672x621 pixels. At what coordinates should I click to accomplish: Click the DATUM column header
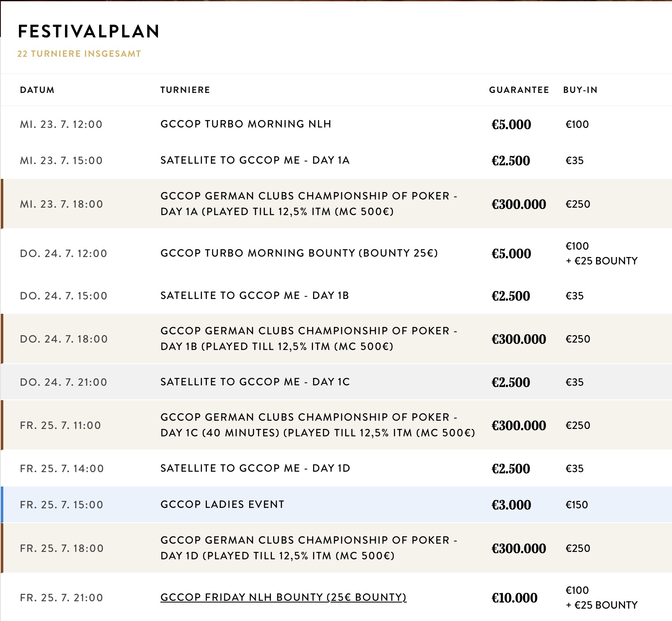pos(37,90)
